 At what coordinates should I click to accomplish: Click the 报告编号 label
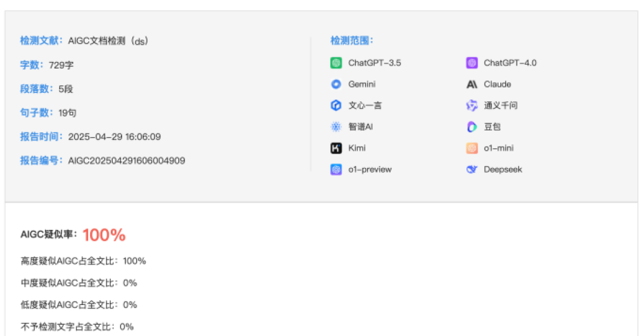(42, 160)
